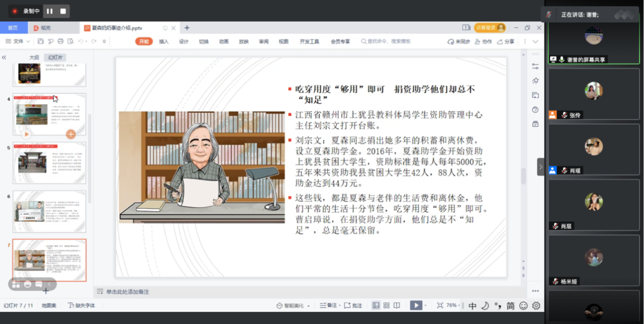This screenshot has width=644, height=324.
Task: Switch to the 大纲 outline view
Action: click(34, 57)
